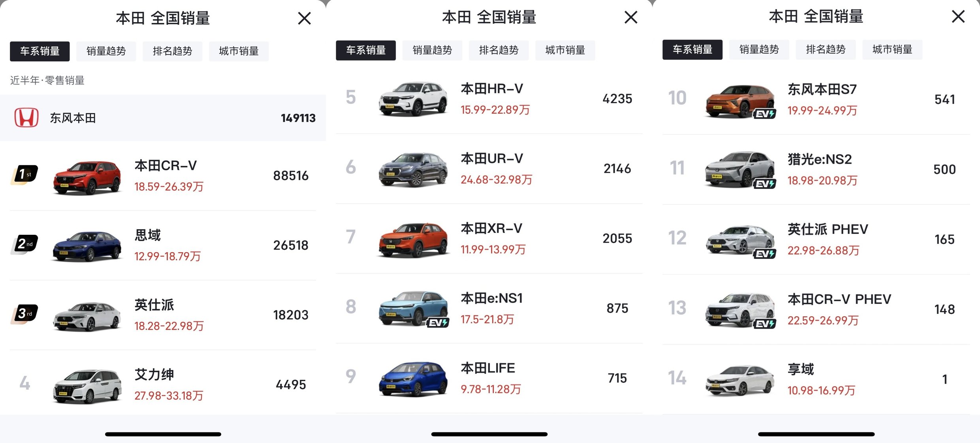Select 车系销量 tab in middle panel
Viewport: 980px width, 443px height.
pyautogui.click(x=366, y=50)
